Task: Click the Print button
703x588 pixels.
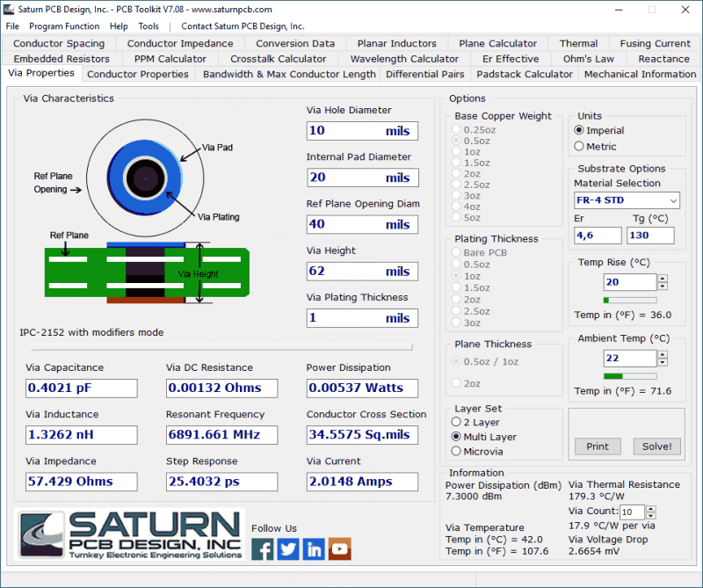Action: [598, 446]
